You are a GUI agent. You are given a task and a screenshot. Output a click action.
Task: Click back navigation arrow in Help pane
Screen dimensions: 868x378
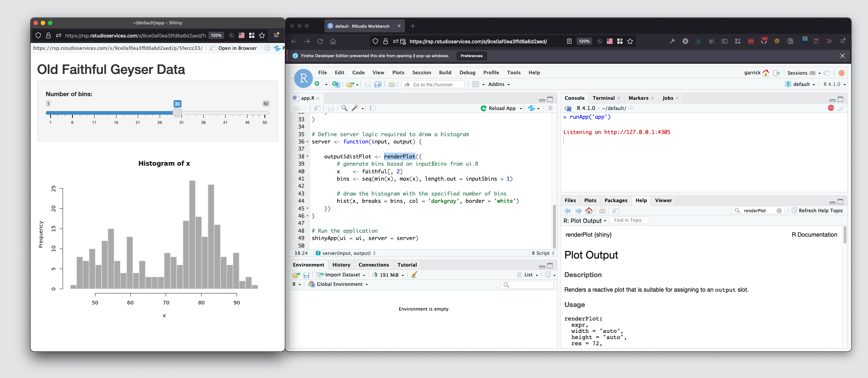click(x=568, y=210)
